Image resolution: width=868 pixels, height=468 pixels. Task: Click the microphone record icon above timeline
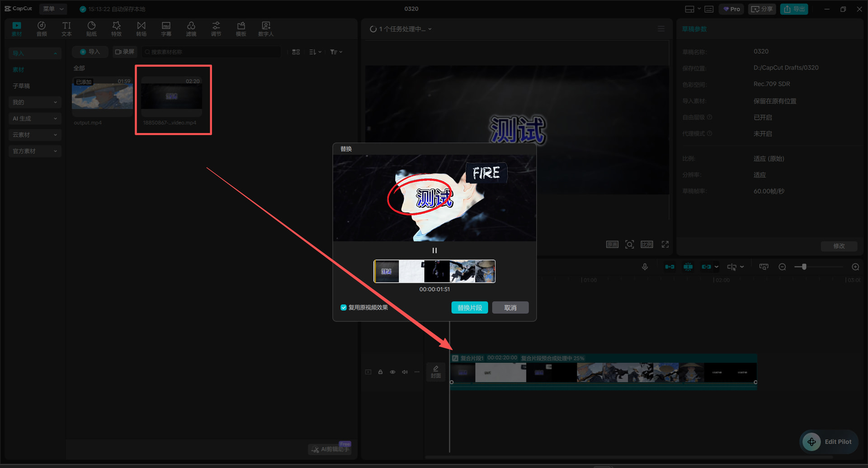[645, 267]
